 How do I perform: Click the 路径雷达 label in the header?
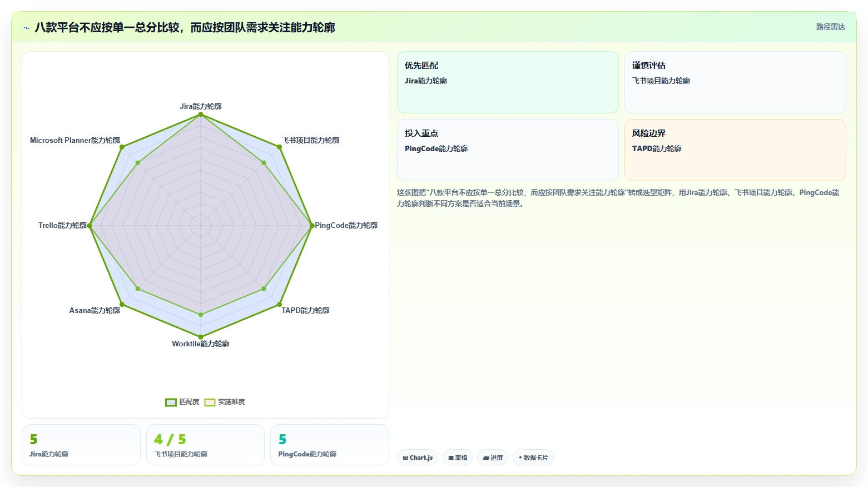click(830, 27)
